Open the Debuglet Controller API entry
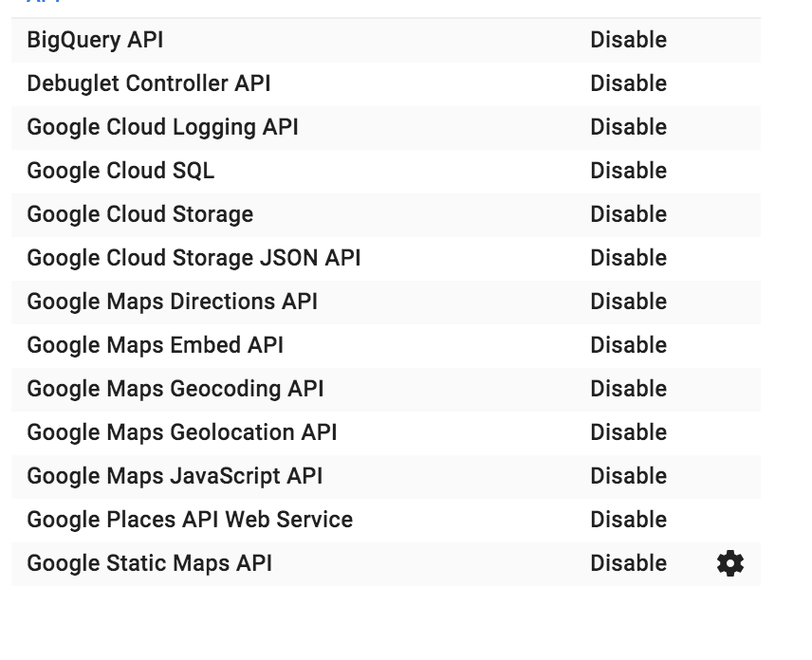 [x=149, y=83]
